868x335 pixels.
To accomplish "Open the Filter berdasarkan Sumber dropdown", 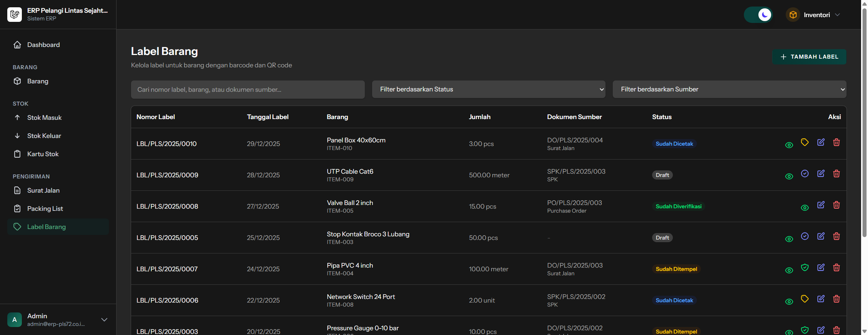I will pos(729,89).
